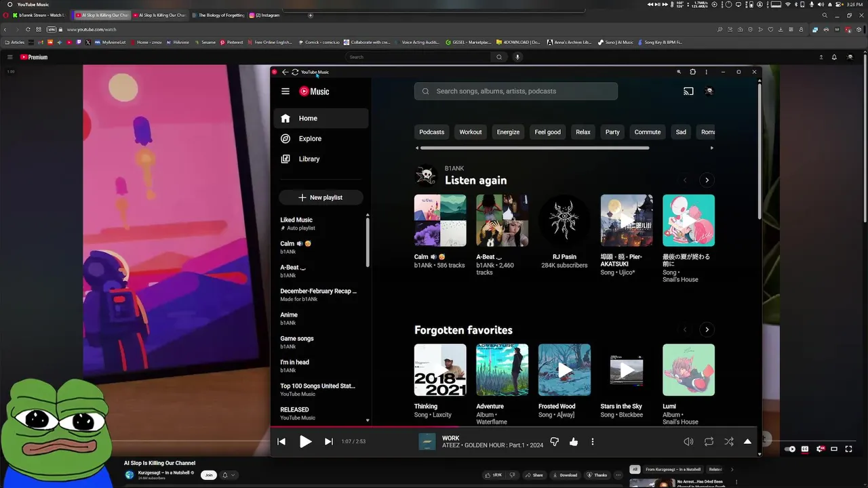Toggle fullscreen on background YouTube video
Viewport: 868px width, 488px height.
[x=848, y=449]
